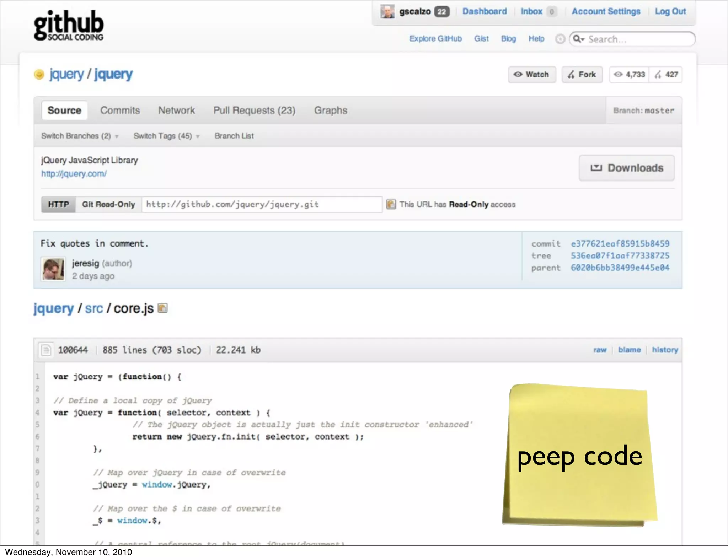Click the Downloads button

click(626, 168)
